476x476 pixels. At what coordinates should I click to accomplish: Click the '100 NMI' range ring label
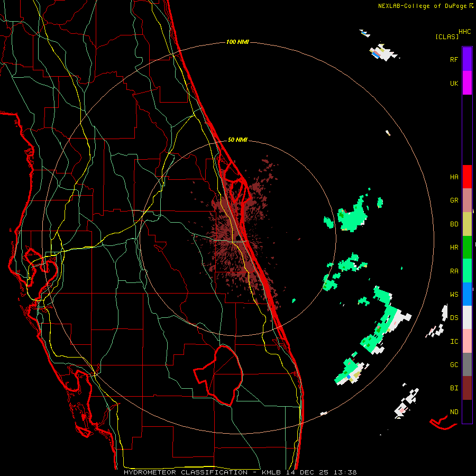point(237,42)
